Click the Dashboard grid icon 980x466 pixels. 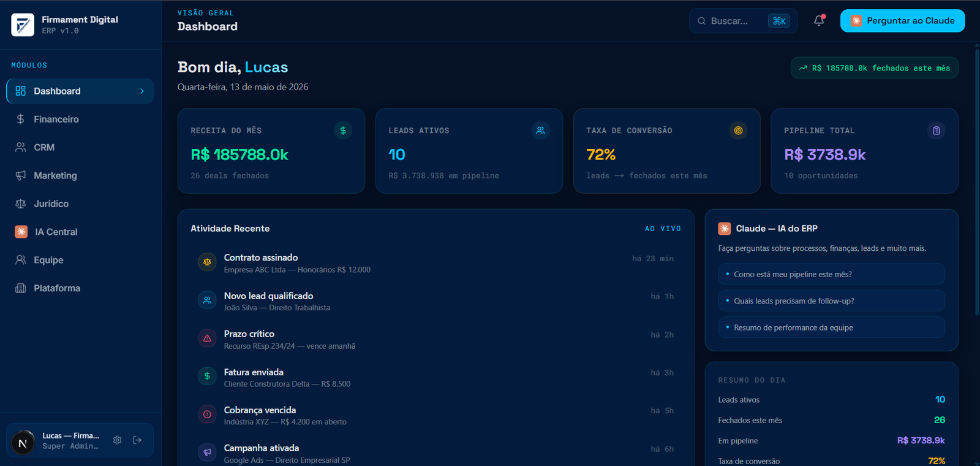21,91
